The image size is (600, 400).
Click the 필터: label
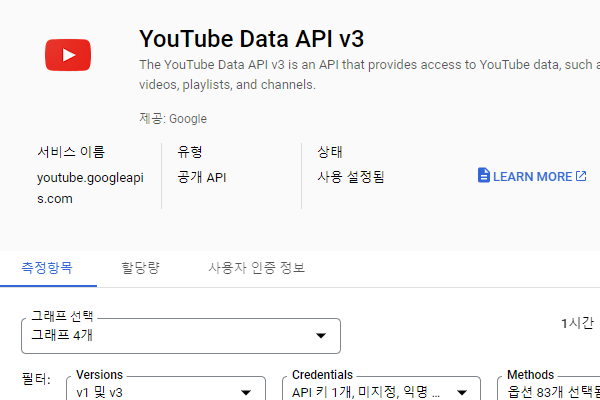[36, 380]
